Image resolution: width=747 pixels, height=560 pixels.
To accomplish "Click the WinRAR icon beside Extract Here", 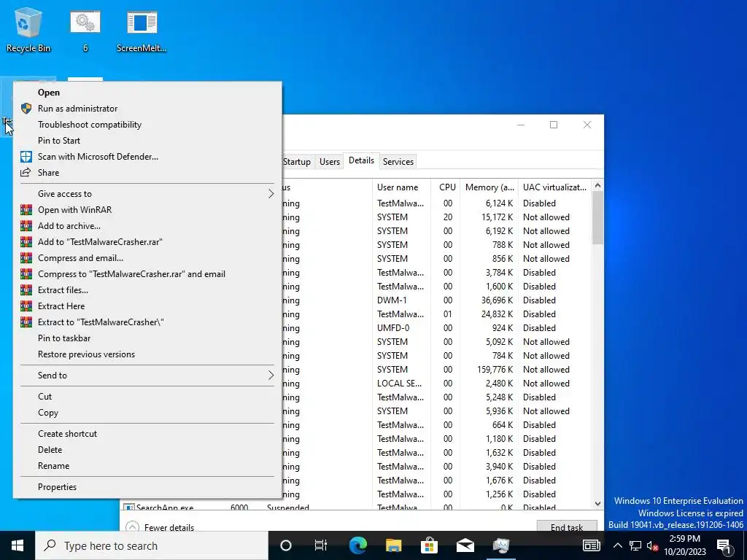I will (26, 306).
